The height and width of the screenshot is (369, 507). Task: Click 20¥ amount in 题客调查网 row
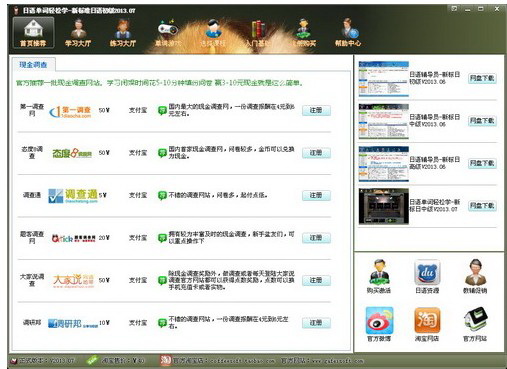(x=104, y=238)
